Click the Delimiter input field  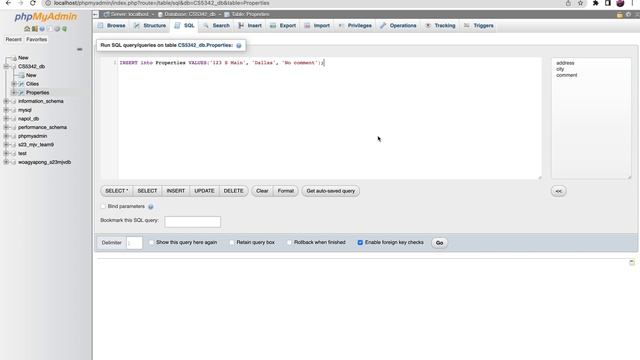coord(134,243)
